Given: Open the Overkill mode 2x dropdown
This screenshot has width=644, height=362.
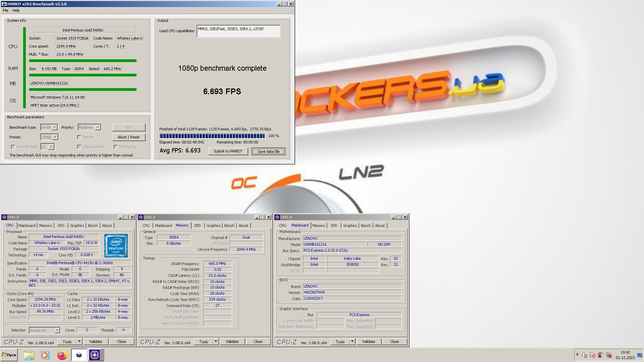Looking at the screenshot, I should (47, 147).
